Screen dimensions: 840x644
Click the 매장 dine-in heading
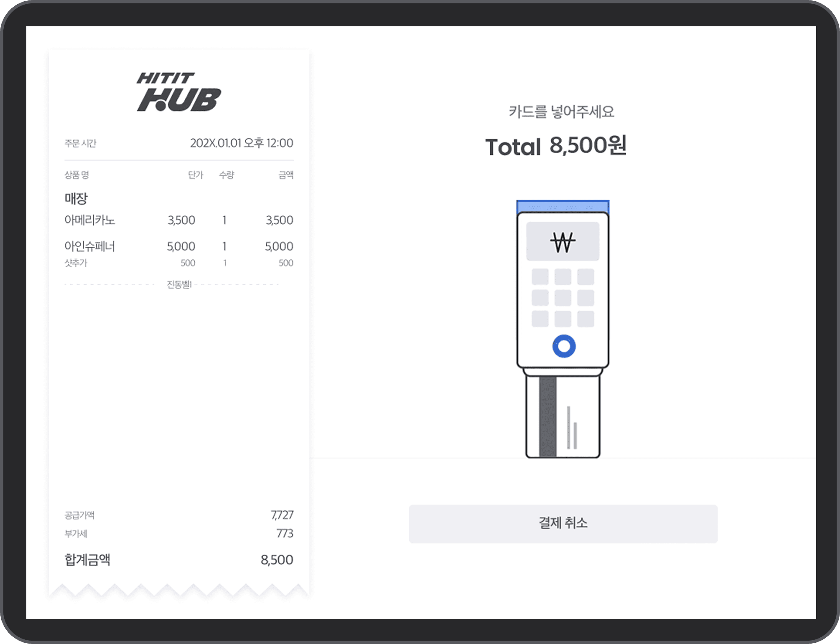click(76, 198)
